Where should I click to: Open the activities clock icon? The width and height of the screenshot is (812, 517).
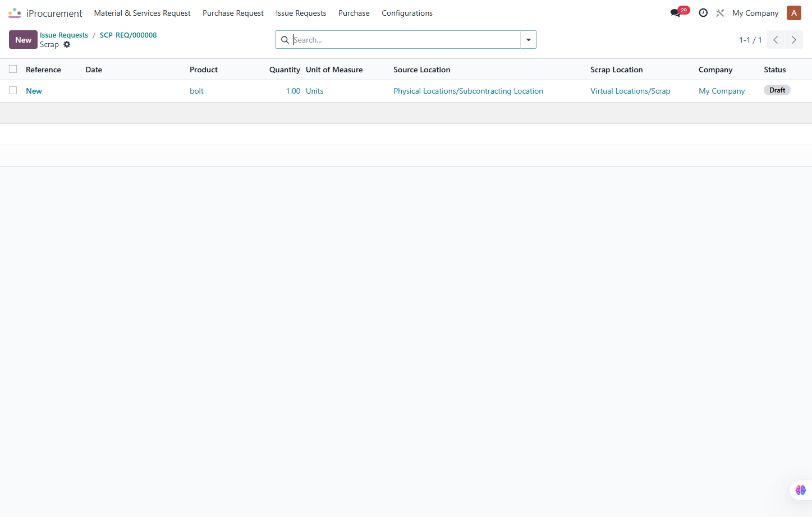coord(703,13)
